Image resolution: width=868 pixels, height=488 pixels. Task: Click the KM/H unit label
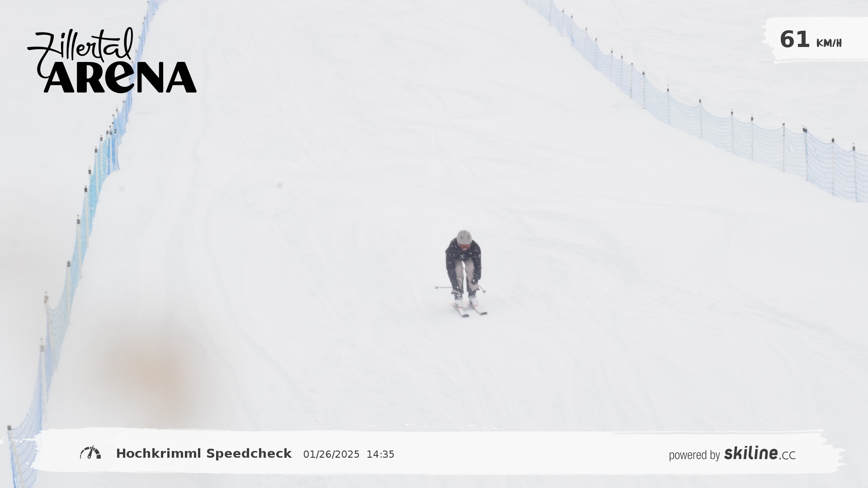829,43
